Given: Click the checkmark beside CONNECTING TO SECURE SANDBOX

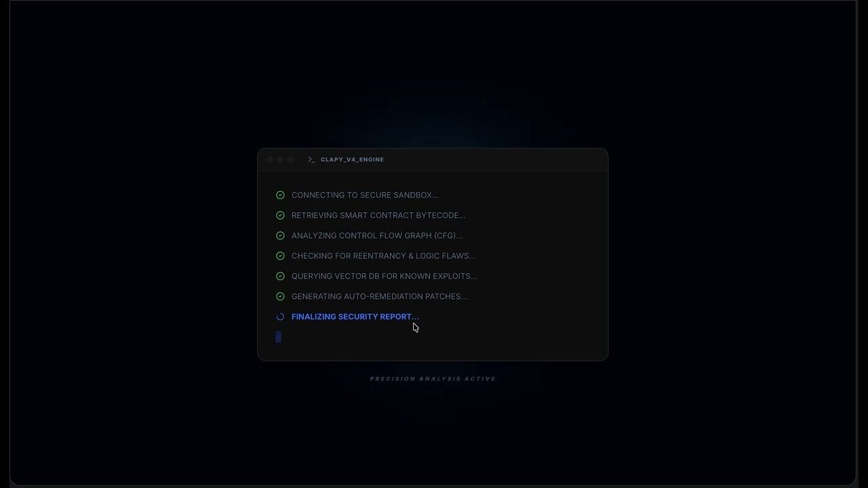Looking at the screenshot, I should click(281, 195).
